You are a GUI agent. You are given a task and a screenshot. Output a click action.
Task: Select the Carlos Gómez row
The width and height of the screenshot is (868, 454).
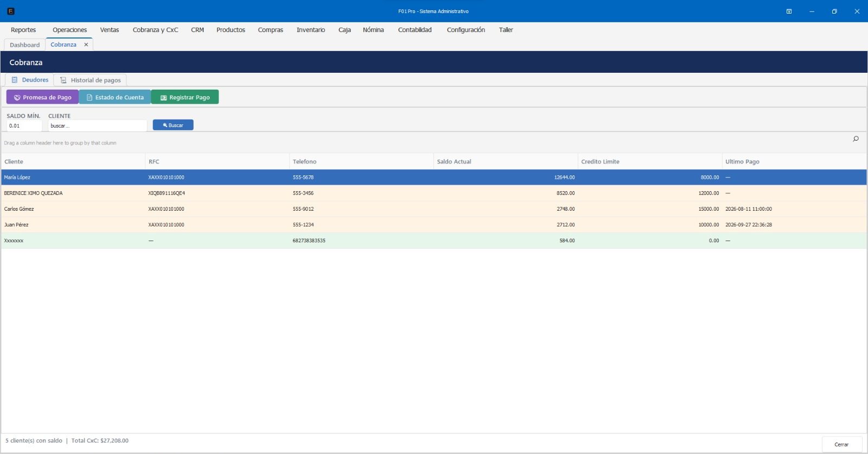(434, 209)
